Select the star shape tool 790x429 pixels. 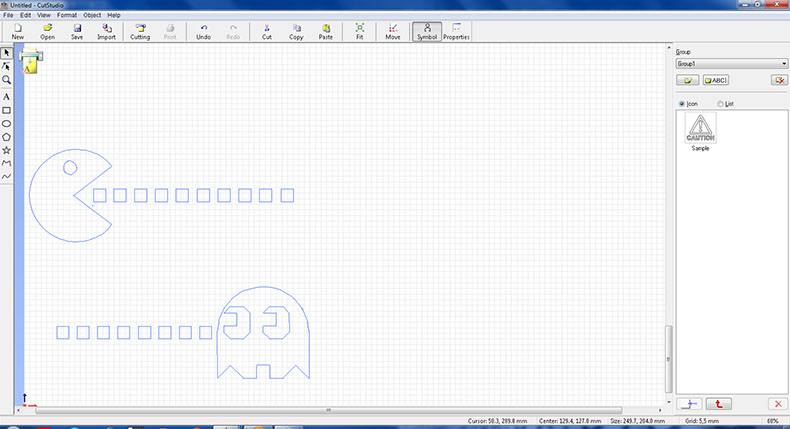click(x=7, y=150)
